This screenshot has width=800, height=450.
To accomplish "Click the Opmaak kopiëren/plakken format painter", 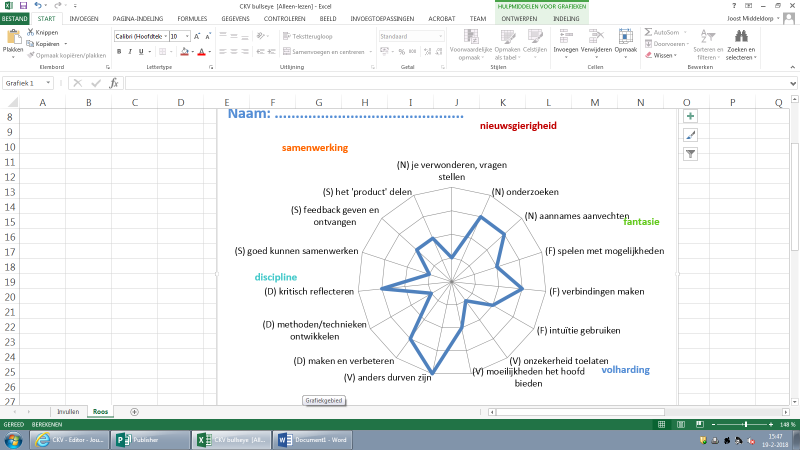I will pyautogui.click(x=66, y=55).
